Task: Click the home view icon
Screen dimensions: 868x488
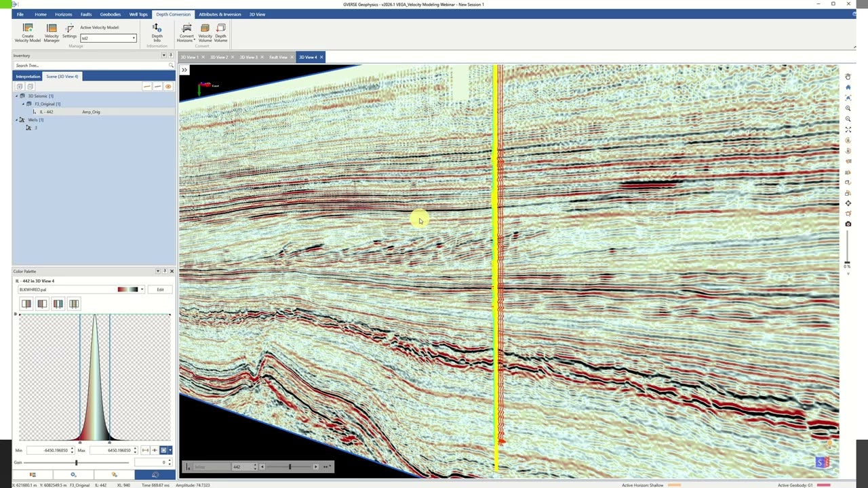Action: click(848, 87)
